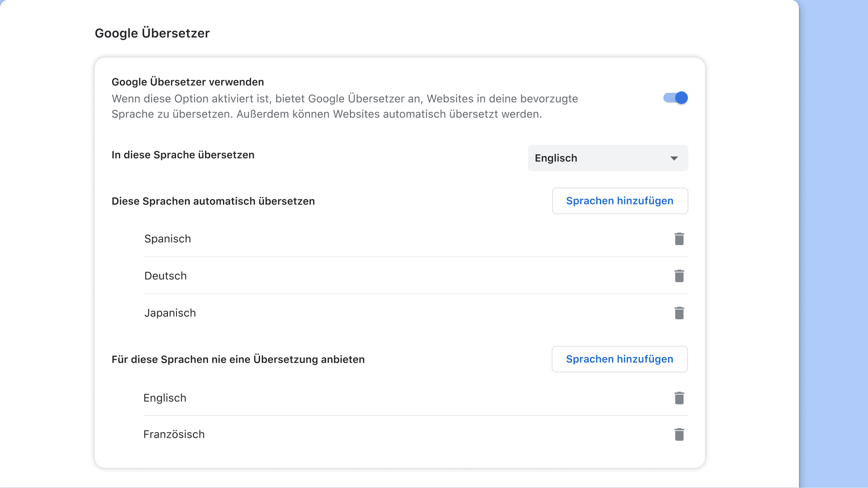This screenshot has width=868, height=488.
Task: Click the Google Übersetzer page heading
Action: (152, 33)
